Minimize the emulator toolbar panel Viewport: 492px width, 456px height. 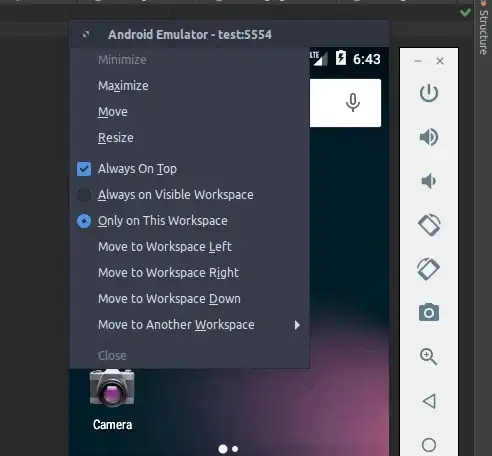[x=418, y=61]
